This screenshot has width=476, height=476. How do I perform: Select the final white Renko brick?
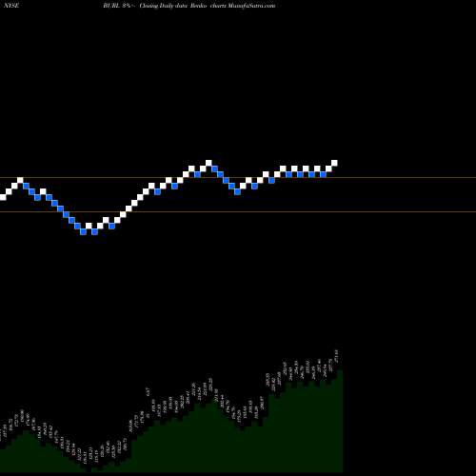click(334, 163)
